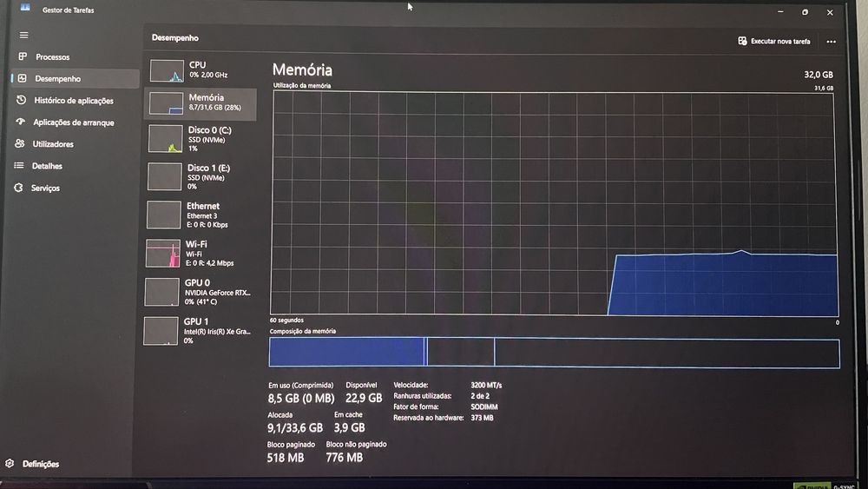Select GPU 1 Intel Iris Xe entry

pos(198,330)
